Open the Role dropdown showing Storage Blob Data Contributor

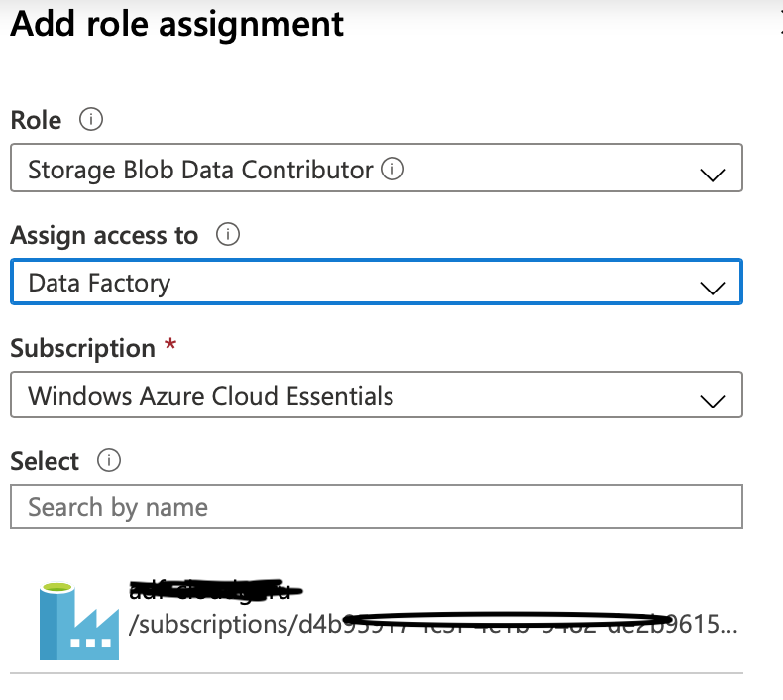[x=377, y=168]
